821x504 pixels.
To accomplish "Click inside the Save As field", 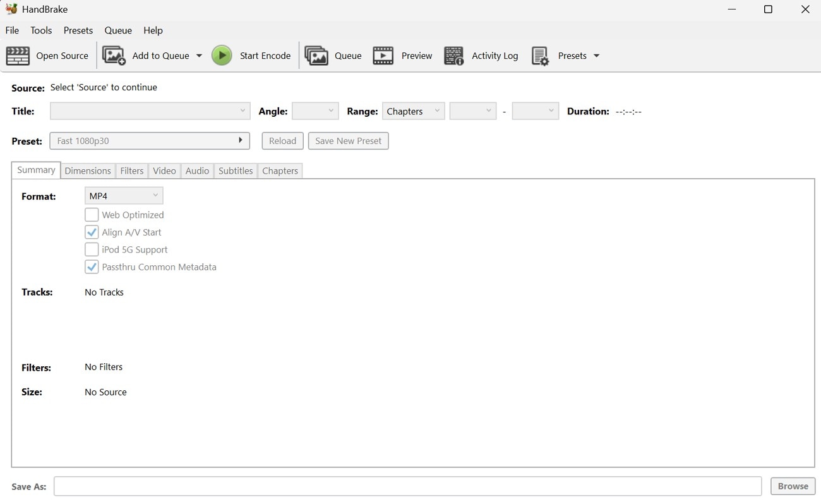I will [x=408, y=486].
